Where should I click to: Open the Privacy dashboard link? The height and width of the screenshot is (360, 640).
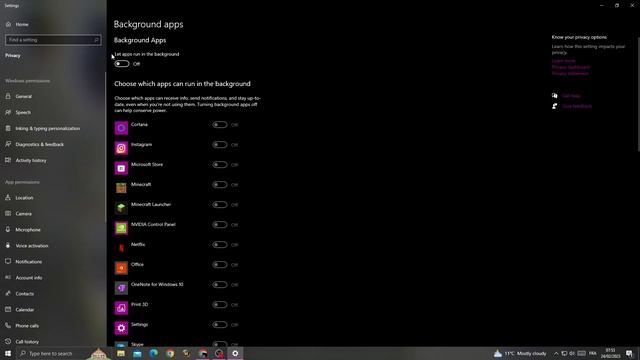(571, 67)
